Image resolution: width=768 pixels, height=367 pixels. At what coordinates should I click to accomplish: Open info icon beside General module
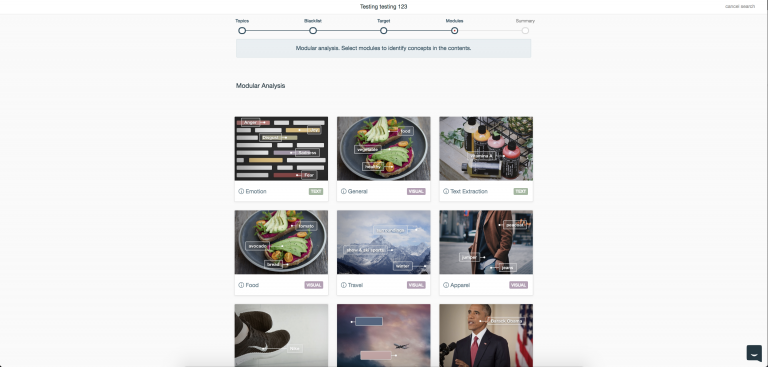343,192
